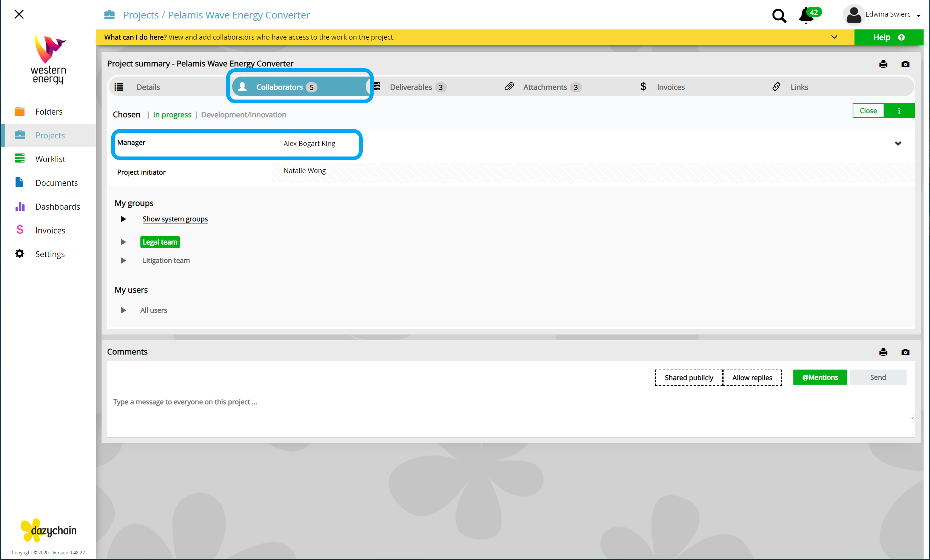This screenshot has height=560, width=930.
Task: Click the Show system groups link
Action: click(175, 219)
